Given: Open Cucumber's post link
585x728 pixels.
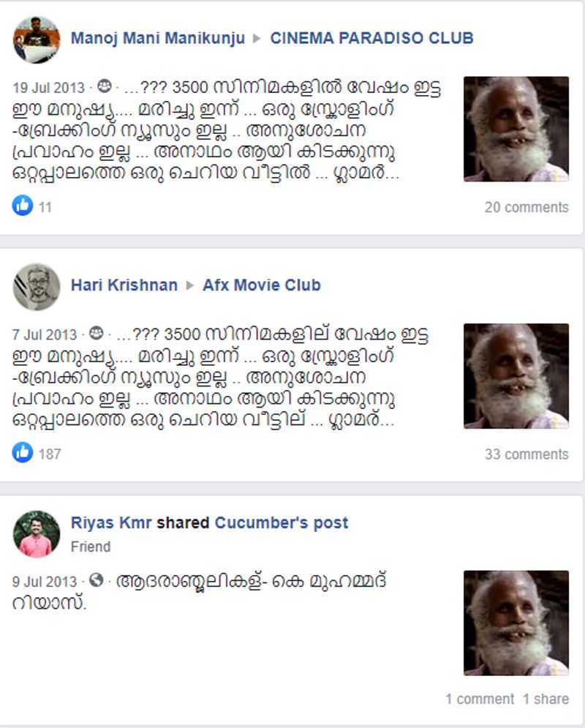Looking at the screenshot, I should pos(281,523).
